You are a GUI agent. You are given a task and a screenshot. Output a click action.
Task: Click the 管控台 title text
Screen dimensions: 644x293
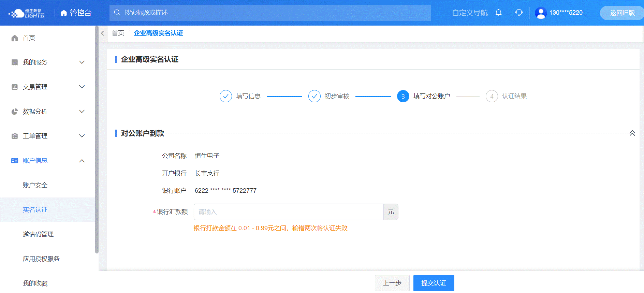click(x=81, y=13)
